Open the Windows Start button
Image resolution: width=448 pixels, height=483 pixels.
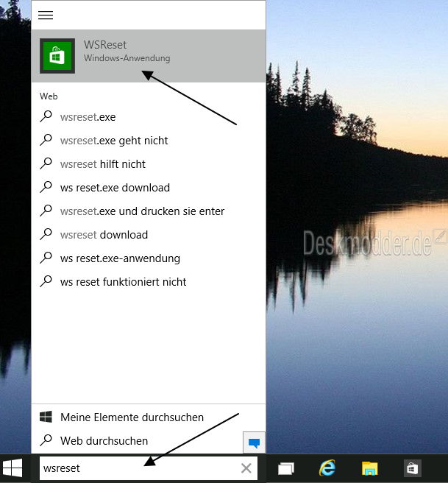(x=13, y=468)
